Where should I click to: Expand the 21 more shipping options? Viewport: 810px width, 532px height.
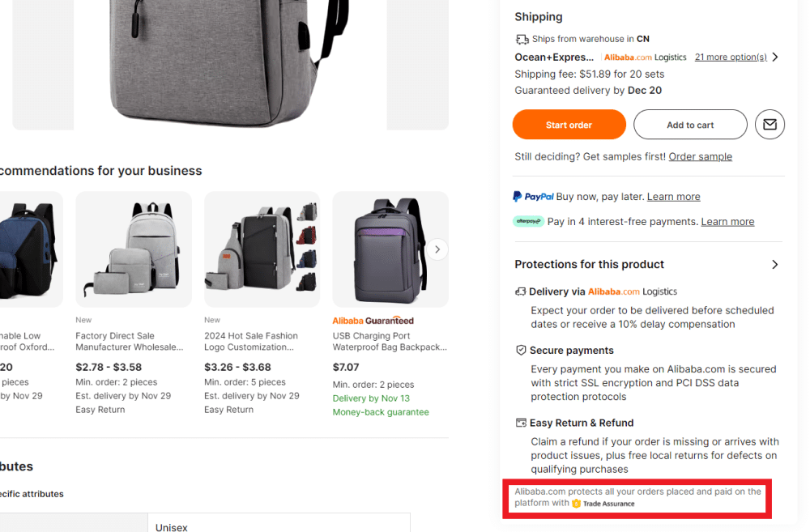pos(730,57)
